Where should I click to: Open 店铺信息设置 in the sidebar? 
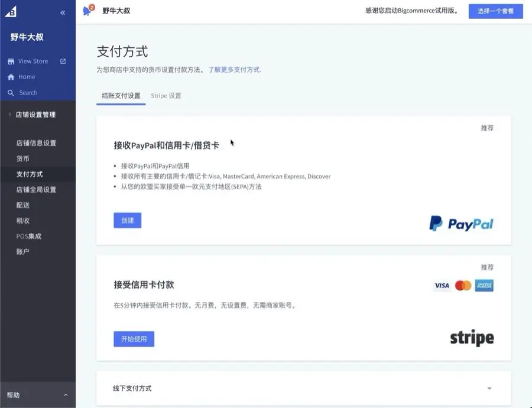pyautogui.click(x=36, y=143)
